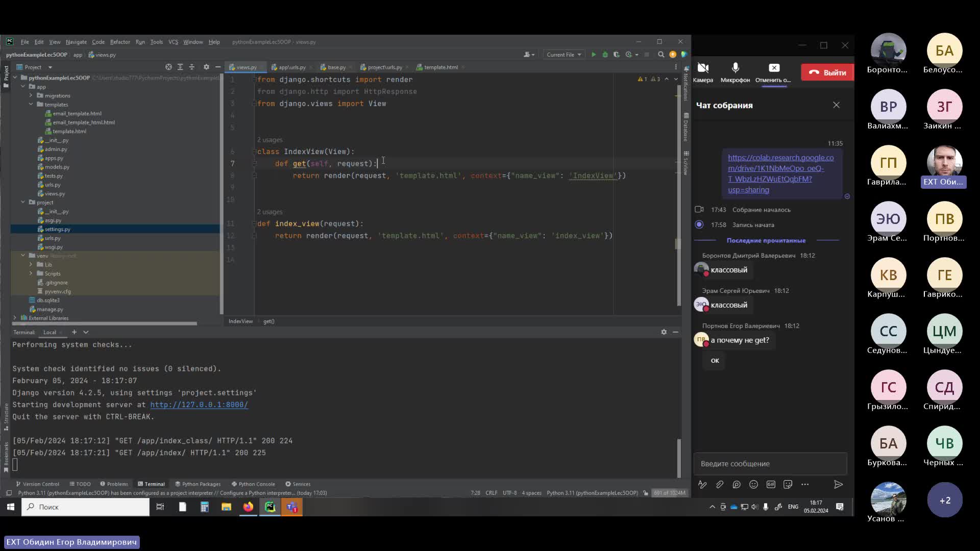Click memory usage indicator in status bar

point(670,493)
